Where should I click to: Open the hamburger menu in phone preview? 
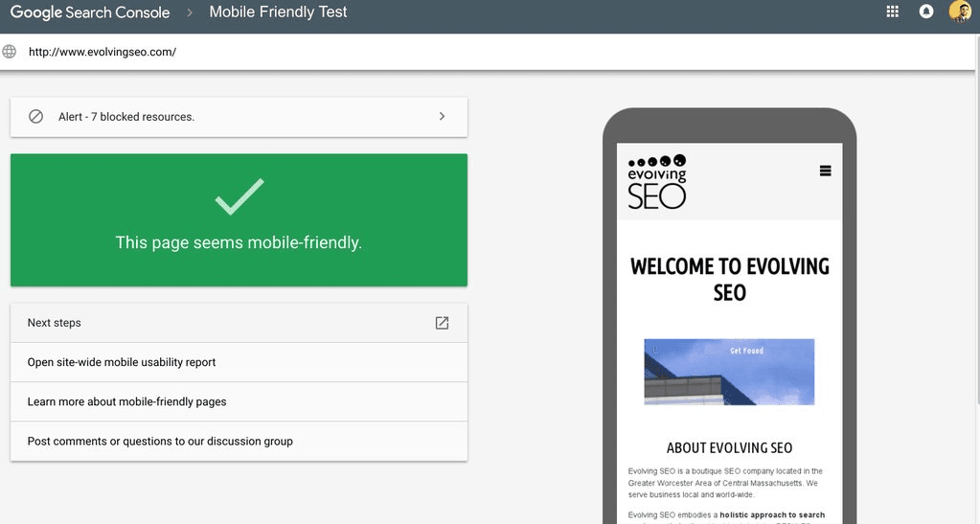tap(825, 171)
